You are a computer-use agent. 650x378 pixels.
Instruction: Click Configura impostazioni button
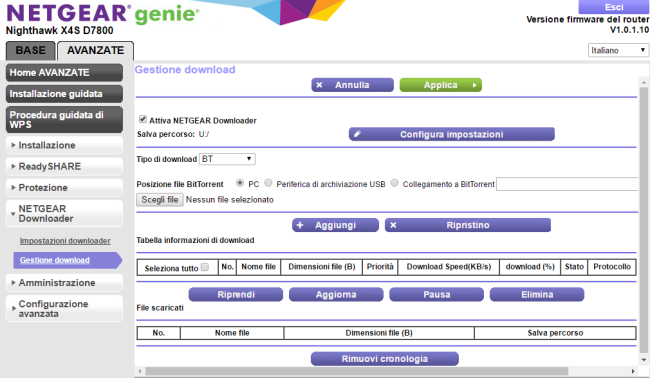[x=451, y=134]
